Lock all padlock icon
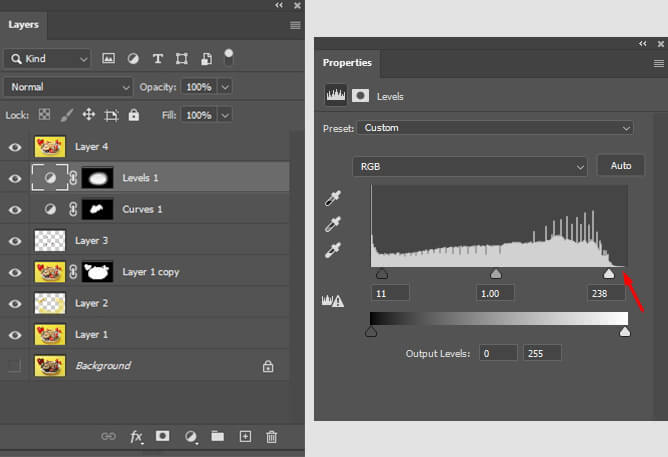Image resolution: width=668 pixels, height=457 pixels. click(134, 115)
